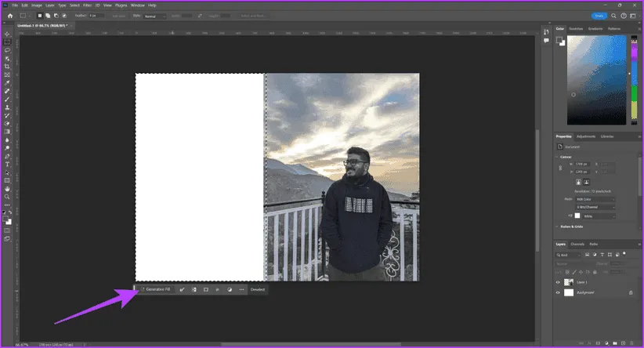
Task: Click the Deselect button
Action: pyautogui.click(x=258, y=289)
